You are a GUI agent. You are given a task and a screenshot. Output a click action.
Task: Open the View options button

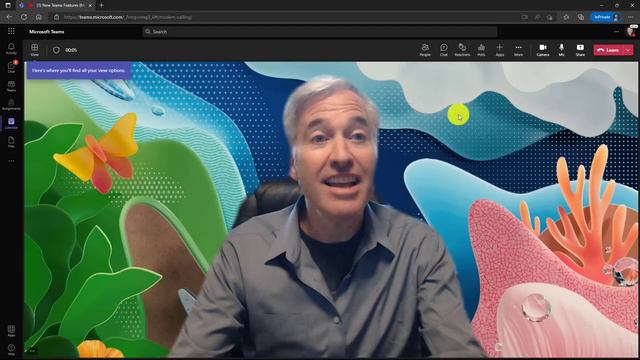coord(35,50)
